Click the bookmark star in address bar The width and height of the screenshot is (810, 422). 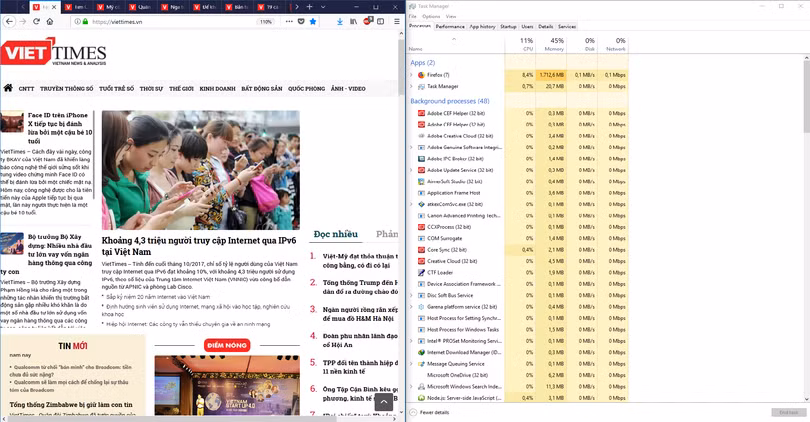[x=313, y=20]
